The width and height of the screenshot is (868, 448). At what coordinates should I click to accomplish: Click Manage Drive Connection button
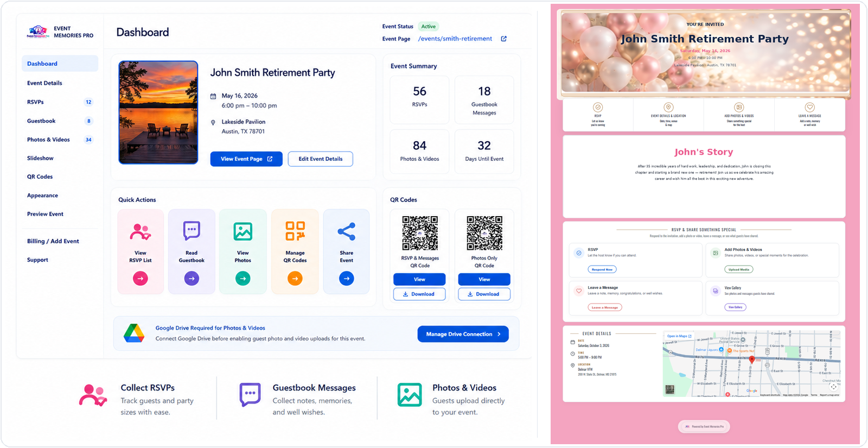463,334
